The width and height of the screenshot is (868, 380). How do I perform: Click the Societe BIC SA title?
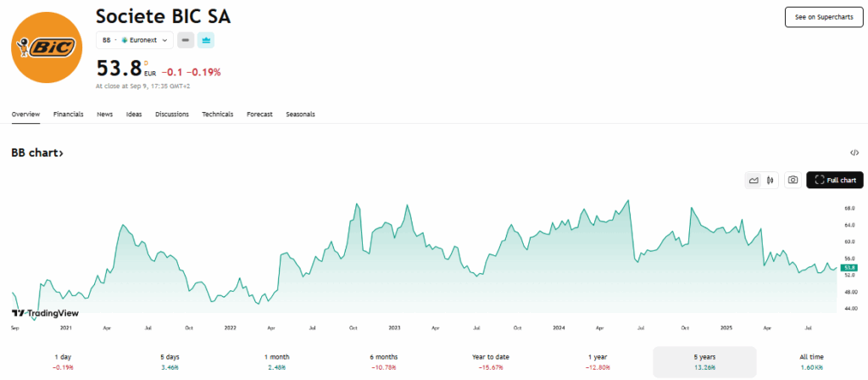pyautogui.click(x=164, y=16)
